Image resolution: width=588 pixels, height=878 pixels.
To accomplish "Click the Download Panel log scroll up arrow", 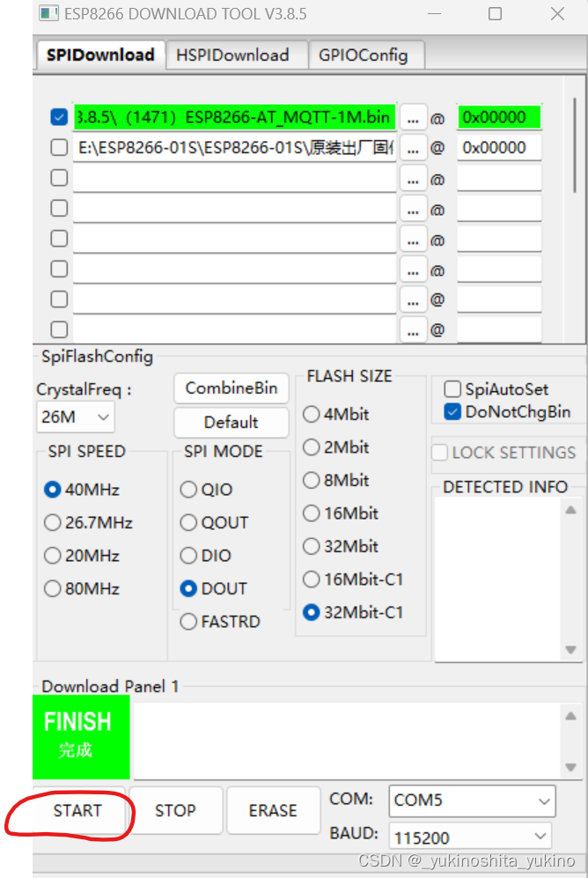I will 570,716.
